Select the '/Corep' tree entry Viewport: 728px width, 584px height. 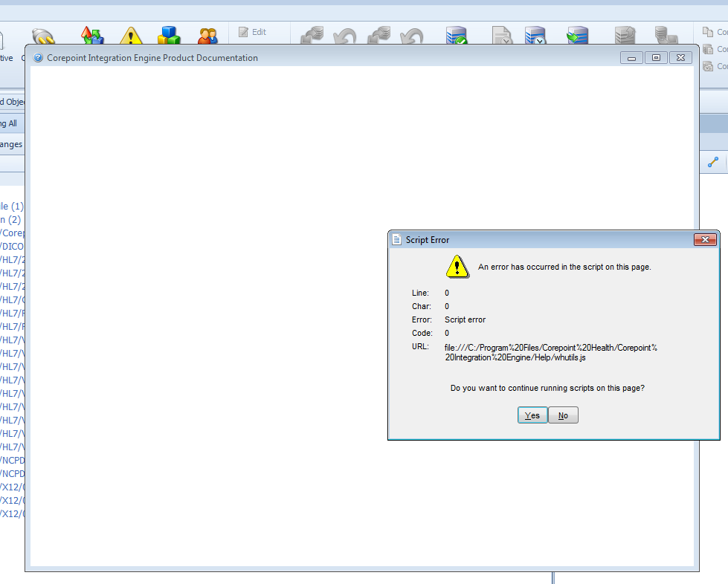pyautogui.click(x=12, y=233)
